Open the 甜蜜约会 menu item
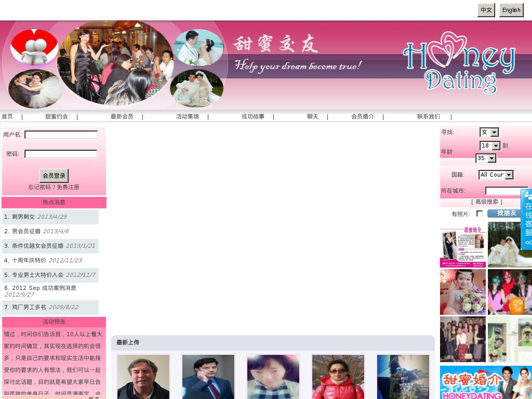Image resolution: width=532 pixels, height=399 pixels. click(56, 116)
